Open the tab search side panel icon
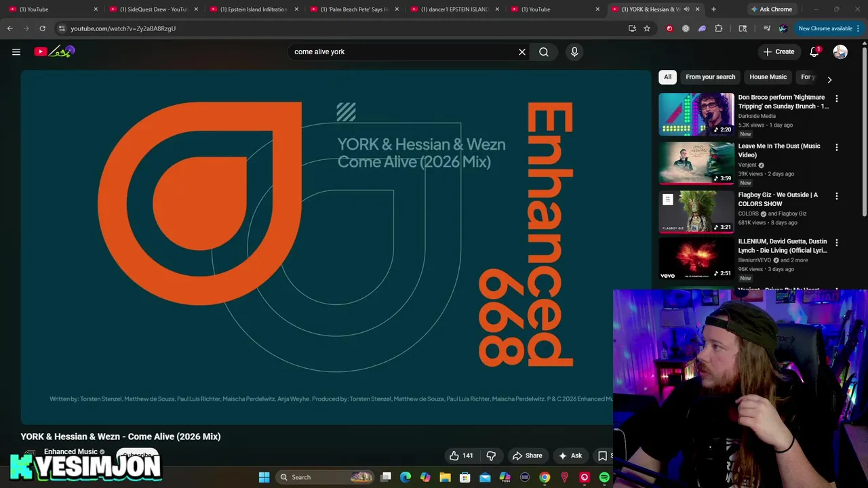 click(x=743, y=28)
